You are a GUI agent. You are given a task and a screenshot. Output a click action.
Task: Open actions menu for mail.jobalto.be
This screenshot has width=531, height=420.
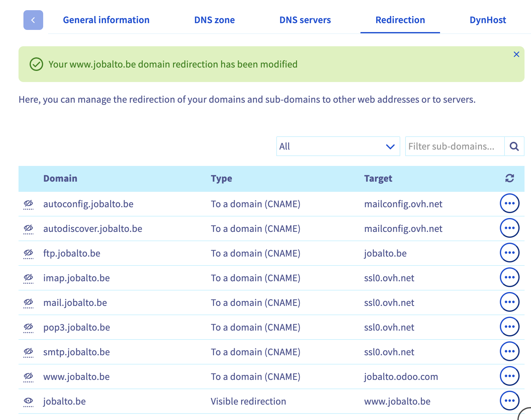[x=509, y=302]
